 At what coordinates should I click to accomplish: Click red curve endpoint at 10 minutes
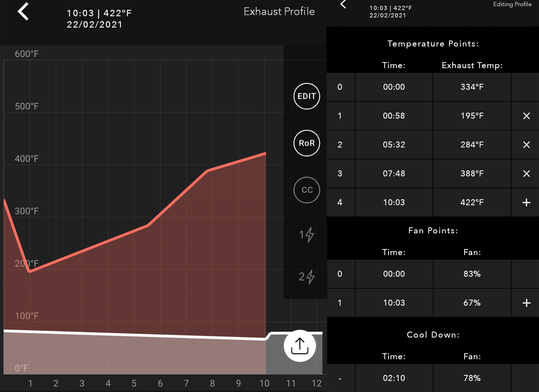pos(265,154)
